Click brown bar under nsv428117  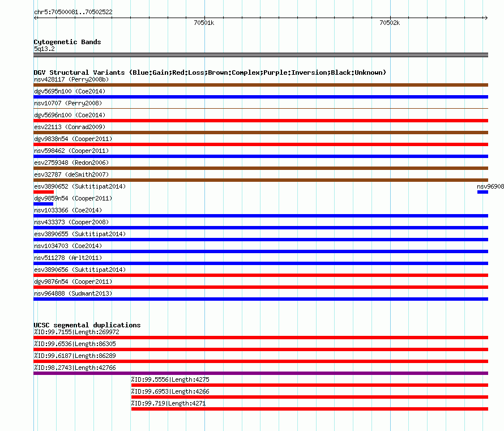tap(260, 85)
